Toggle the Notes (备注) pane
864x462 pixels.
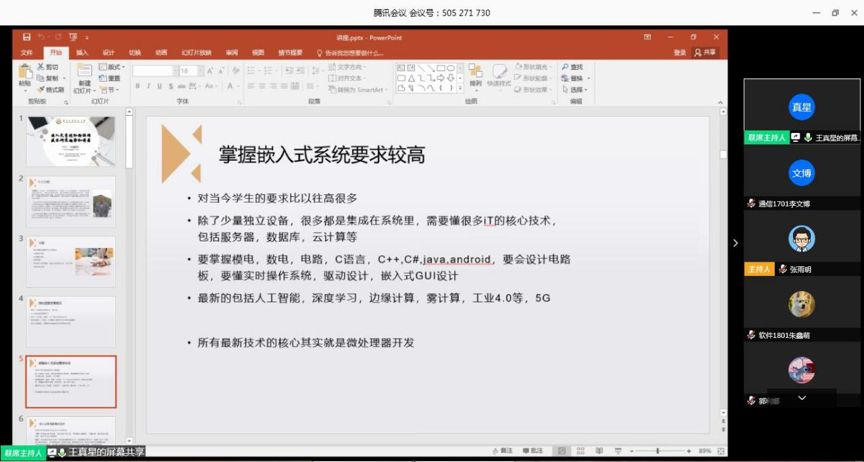506,451
